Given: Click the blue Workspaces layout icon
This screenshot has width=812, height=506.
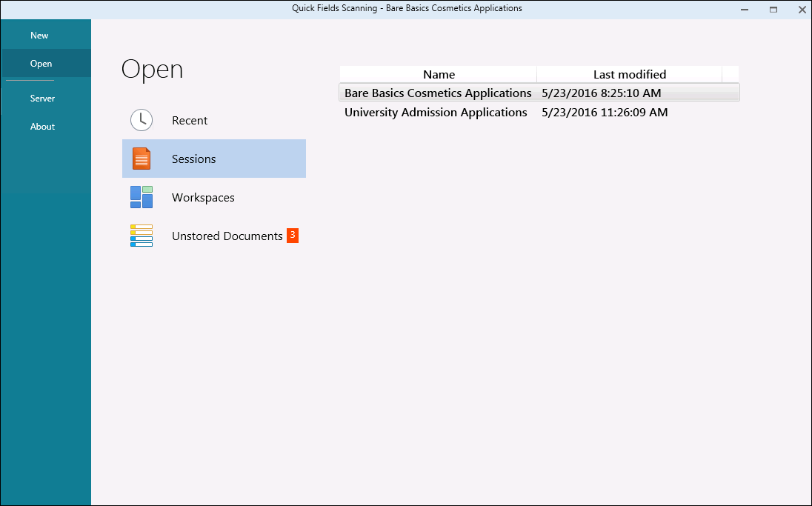Looking at the screenshot, I should point(142,197).
